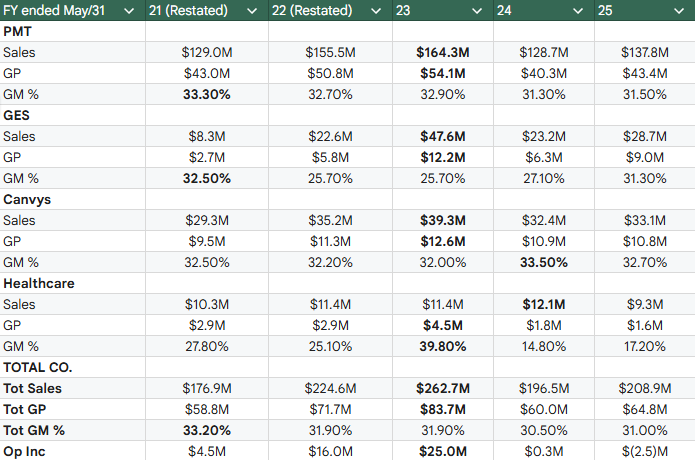Image resolution: width=695 pixels, height=460 pixels.
Task: Select GES sales cell $47.6M
Action: [x=443, y=136]
